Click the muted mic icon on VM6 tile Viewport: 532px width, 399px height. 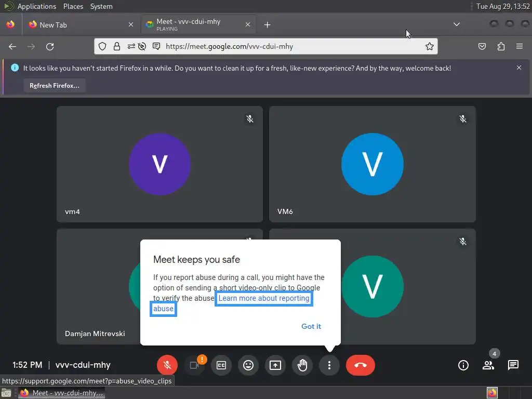coord(463,119)
